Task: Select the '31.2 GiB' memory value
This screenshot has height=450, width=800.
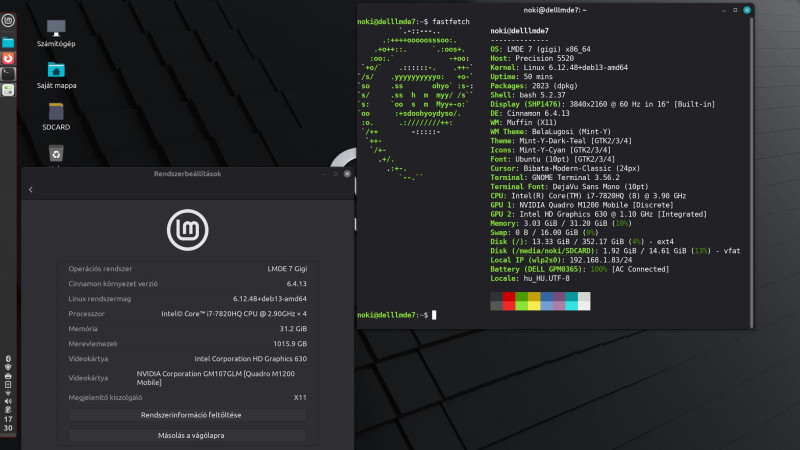Action: [293, 329]
